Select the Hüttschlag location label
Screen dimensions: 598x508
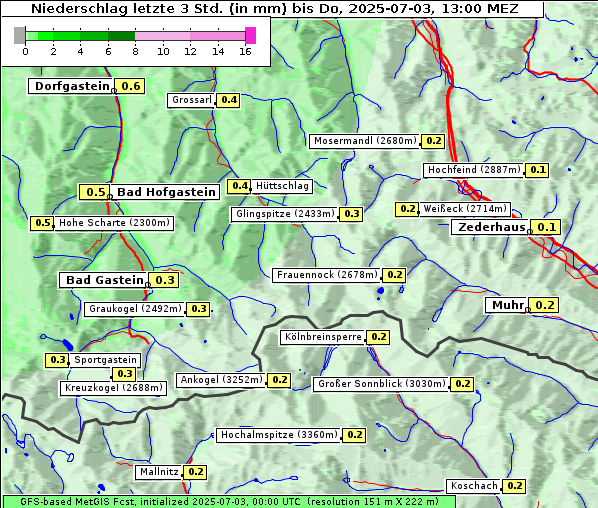pos(282,186)
